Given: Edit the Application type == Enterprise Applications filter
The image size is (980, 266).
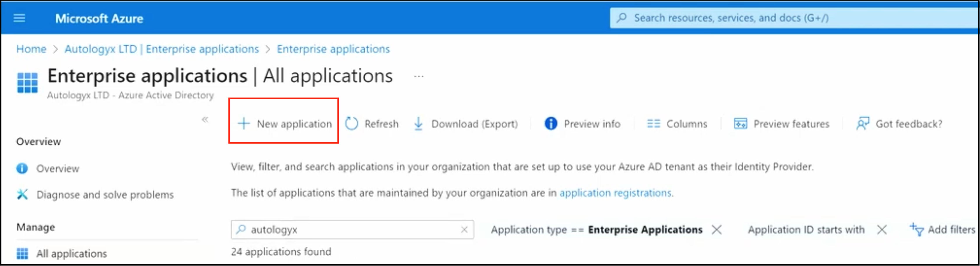Looking at the screenshot, I should [x=596, y=230].
